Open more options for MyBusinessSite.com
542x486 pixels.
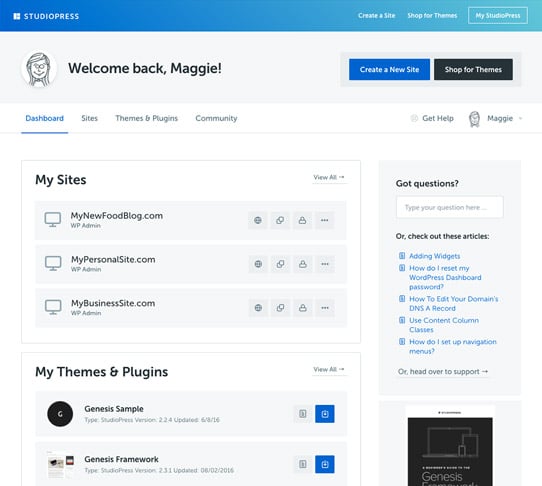coord(325,308)
